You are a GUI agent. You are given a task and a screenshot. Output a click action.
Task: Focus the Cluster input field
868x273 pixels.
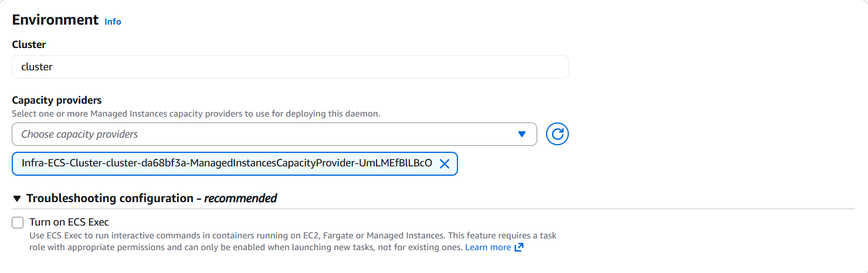tap(290, 67)
